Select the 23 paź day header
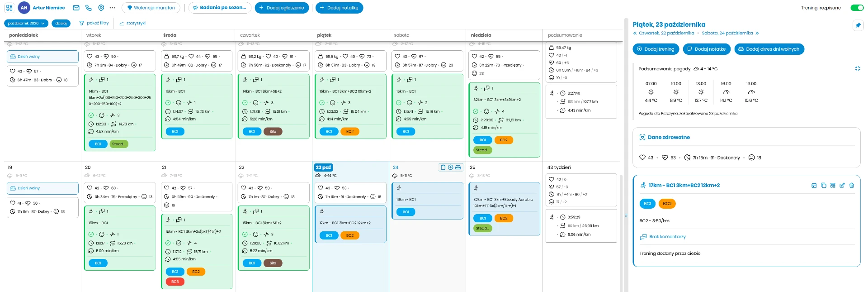The image size is (868, 292). coord(324,168)
